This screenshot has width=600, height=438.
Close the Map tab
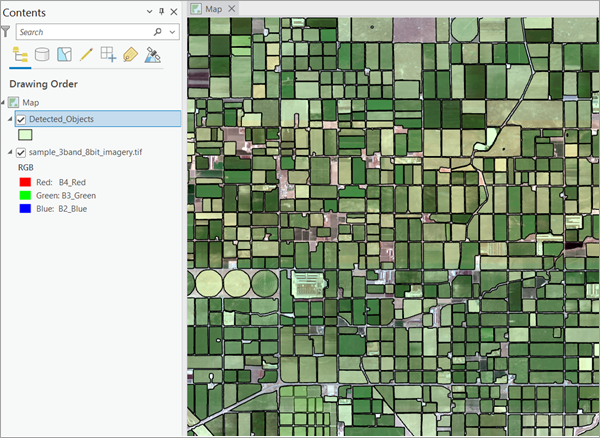point(232,8)
